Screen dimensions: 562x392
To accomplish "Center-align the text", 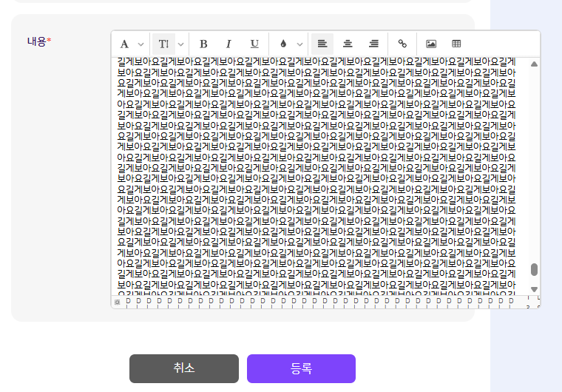I will (x=348, y=44).
